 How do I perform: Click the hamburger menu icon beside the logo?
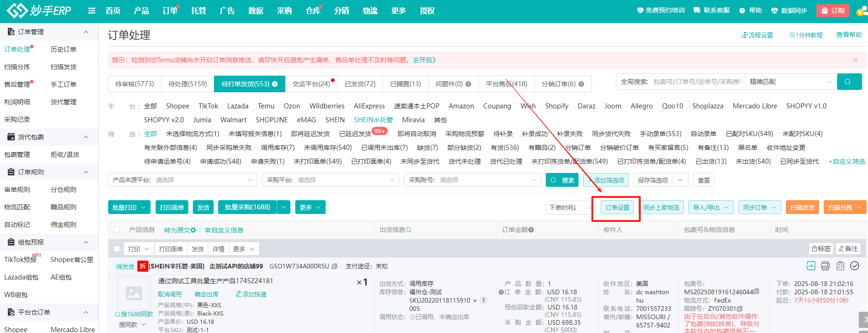pyautogui.click(x=92, y=11)
